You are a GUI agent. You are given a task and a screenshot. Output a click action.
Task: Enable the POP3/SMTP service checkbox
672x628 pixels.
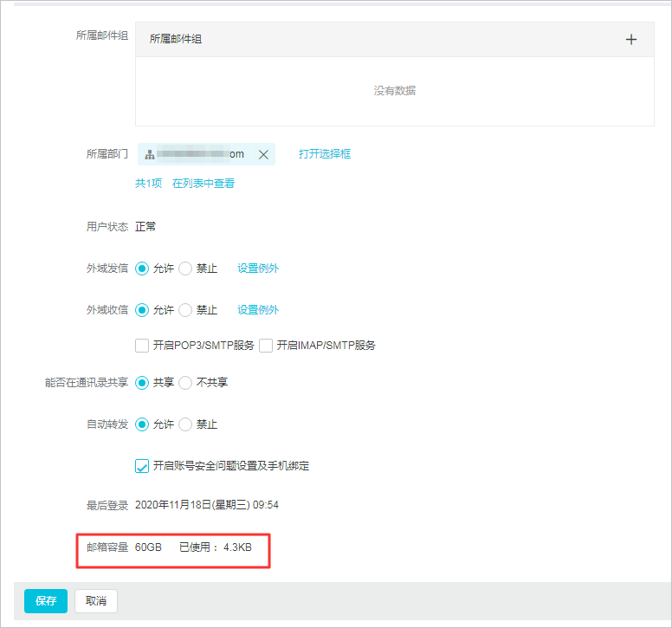pyautogui.click(x=142, y=346)
